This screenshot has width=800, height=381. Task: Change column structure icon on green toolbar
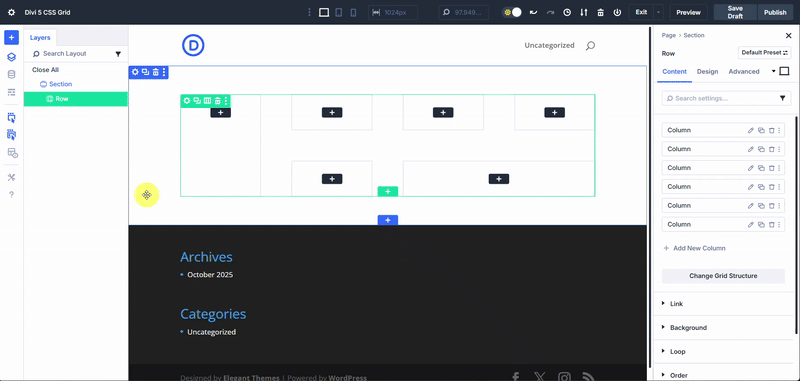coord(207,101)
